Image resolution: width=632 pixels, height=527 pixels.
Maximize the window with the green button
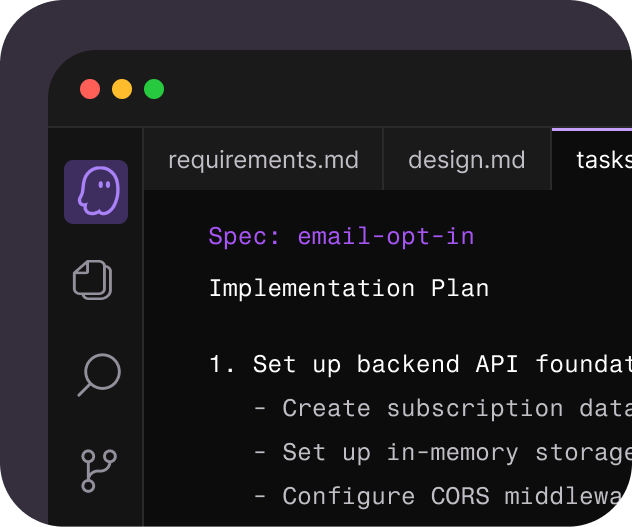(x=154, y=89)
